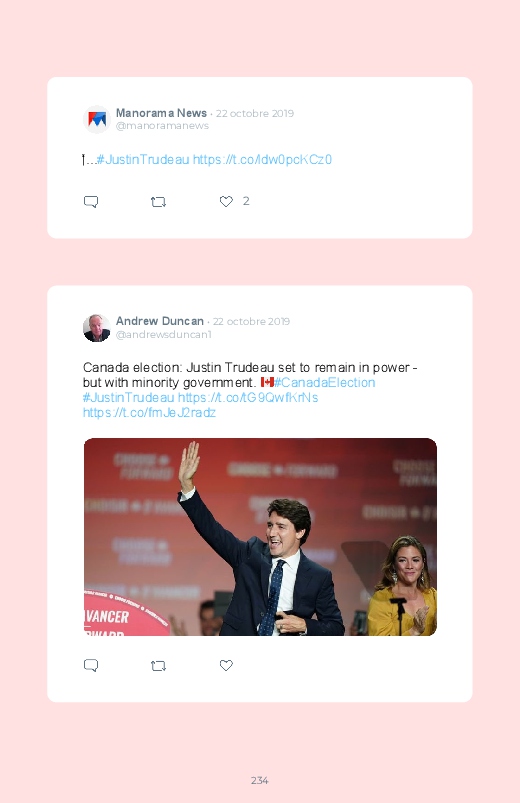Open Manorama News profile avatar
520x803 pixels.
(97, 119)
